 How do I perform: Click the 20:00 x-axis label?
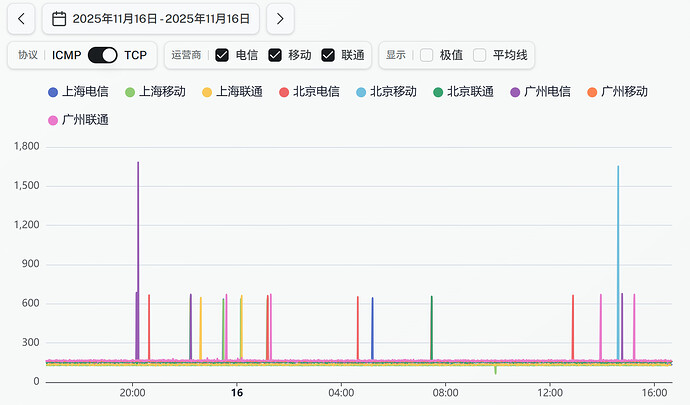click(132, 393)
